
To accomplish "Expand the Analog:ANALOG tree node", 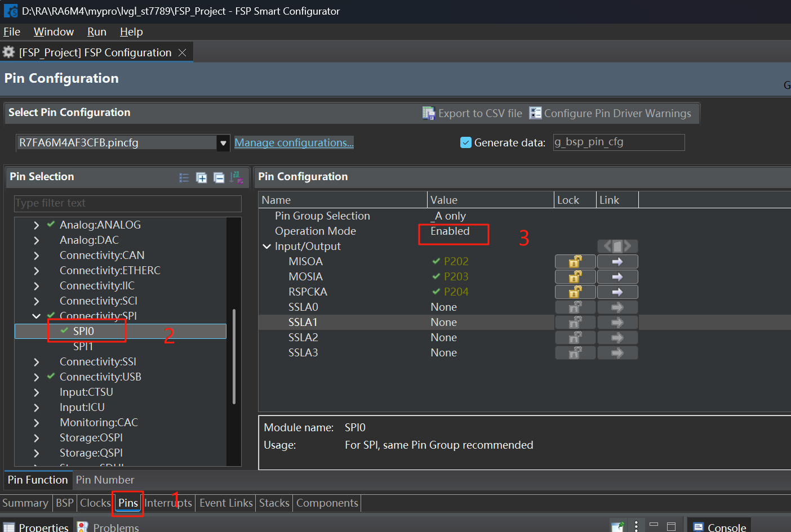I will [x=37, y=225].
